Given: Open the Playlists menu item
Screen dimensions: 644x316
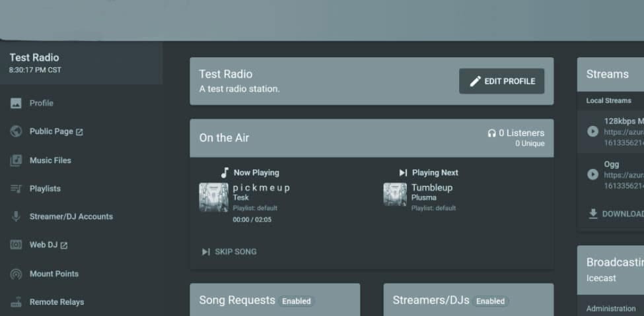Looking at the screenshot, I should (45, 189).
